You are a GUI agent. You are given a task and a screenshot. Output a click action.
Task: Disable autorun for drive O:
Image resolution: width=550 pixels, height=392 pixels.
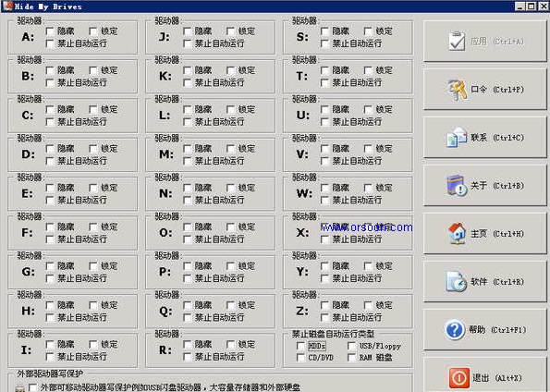(x=188, y=239)
